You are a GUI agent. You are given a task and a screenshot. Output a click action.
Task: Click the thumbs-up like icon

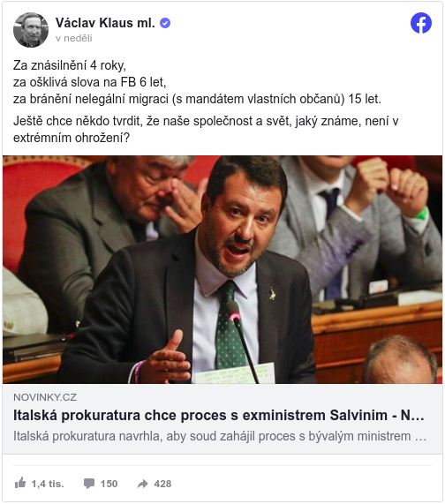click(20, 483)
